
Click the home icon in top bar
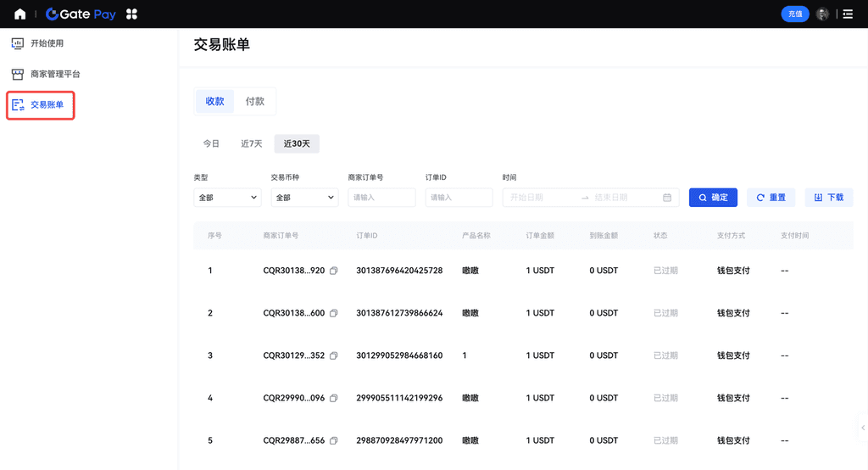pos(20,14)
